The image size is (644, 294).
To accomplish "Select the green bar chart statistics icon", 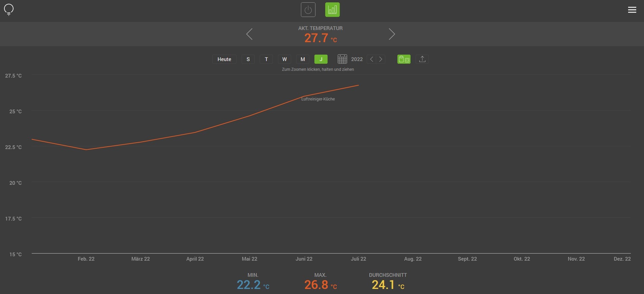I will tap(332, 10).
